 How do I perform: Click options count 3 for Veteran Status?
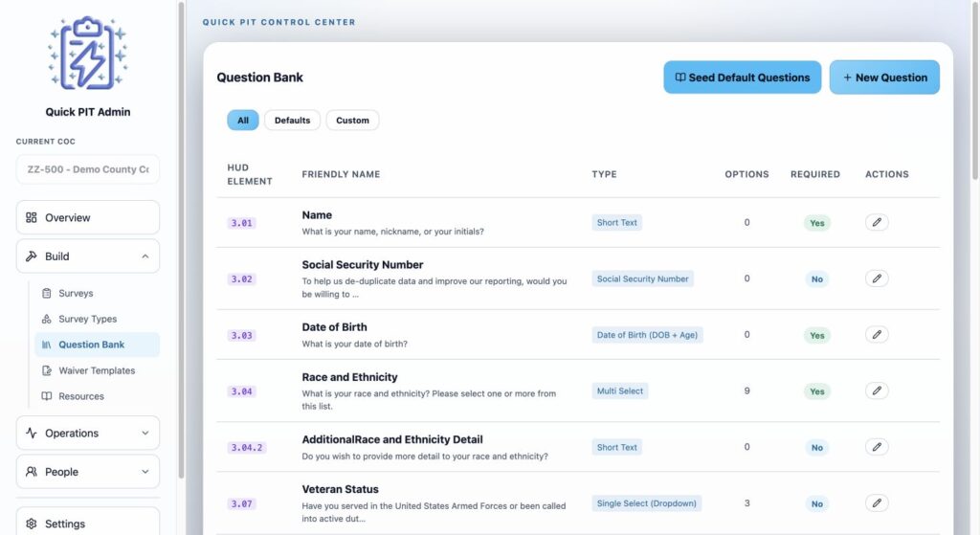coord(746,503)
